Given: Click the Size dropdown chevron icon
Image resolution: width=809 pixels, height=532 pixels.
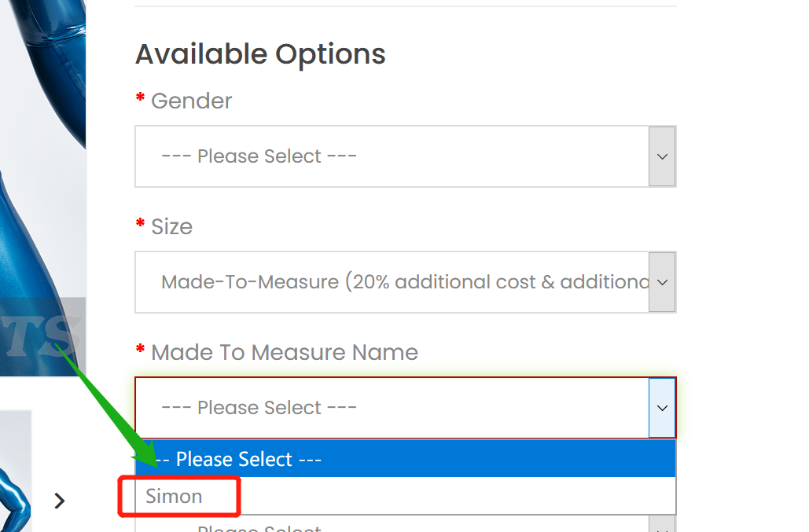Looking at the screenshot, I should 662,282.
